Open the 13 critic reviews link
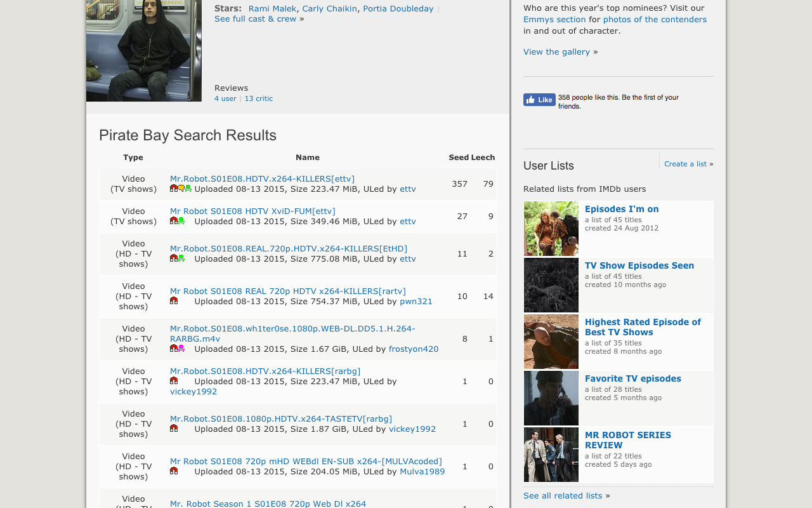The image size is (812, 508). [259, 98]
